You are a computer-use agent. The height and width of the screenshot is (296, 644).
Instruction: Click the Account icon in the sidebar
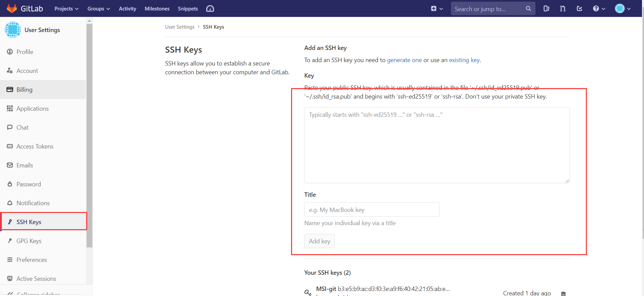(x=10, y=71)
